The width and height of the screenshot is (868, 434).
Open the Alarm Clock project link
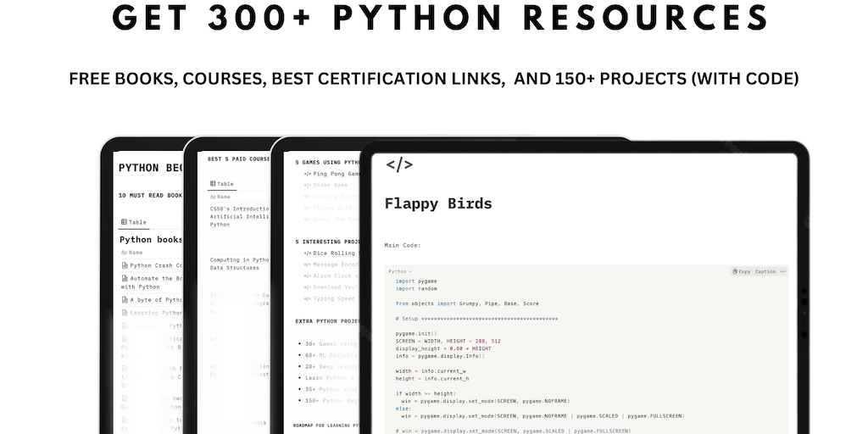point(334,275)
